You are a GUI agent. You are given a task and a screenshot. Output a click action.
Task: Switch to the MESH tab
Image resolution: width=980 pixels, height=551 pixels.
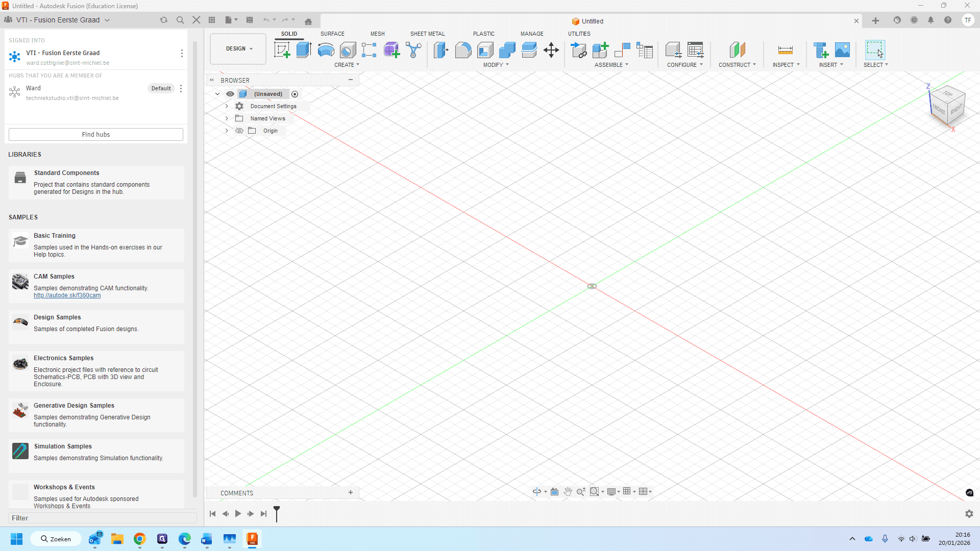pos(378,34)
